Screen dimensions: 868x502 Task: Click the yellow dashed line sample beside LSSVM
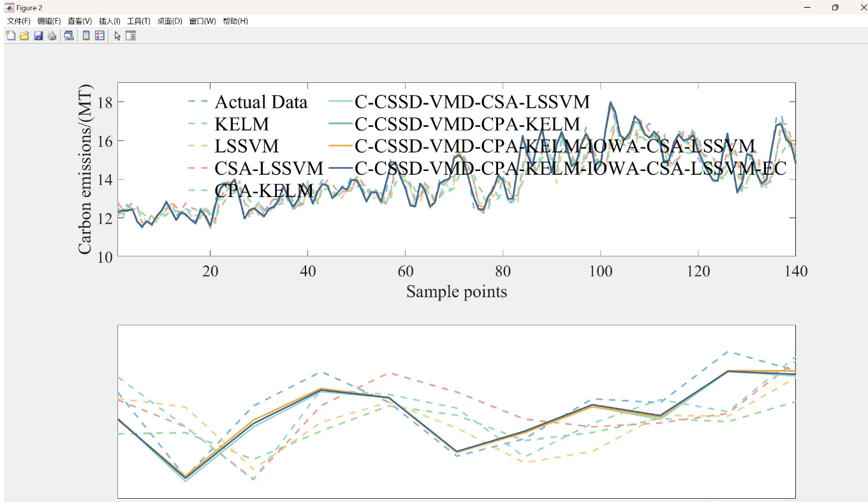coord(198,146)
